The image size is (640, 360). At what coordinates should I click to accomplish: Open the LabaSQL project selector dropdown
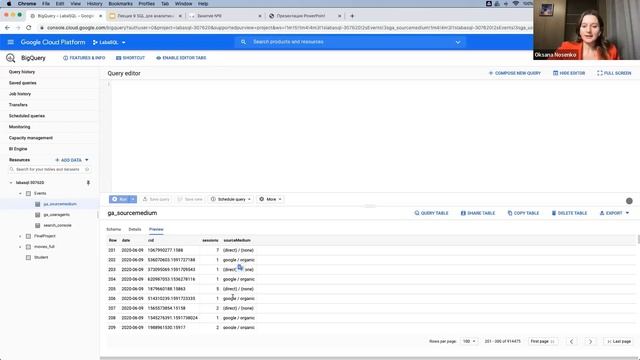coord(109,42)
